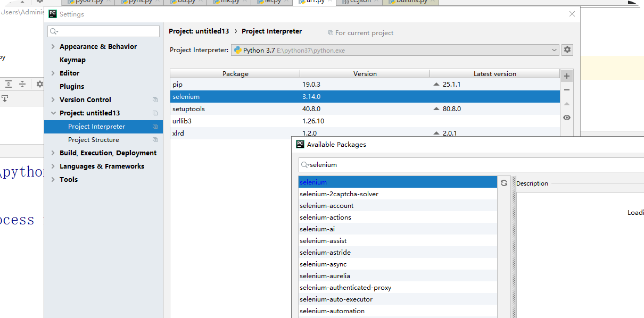Expand the Tools settings group
The image size is (644, 318).
tap(53, 180)
